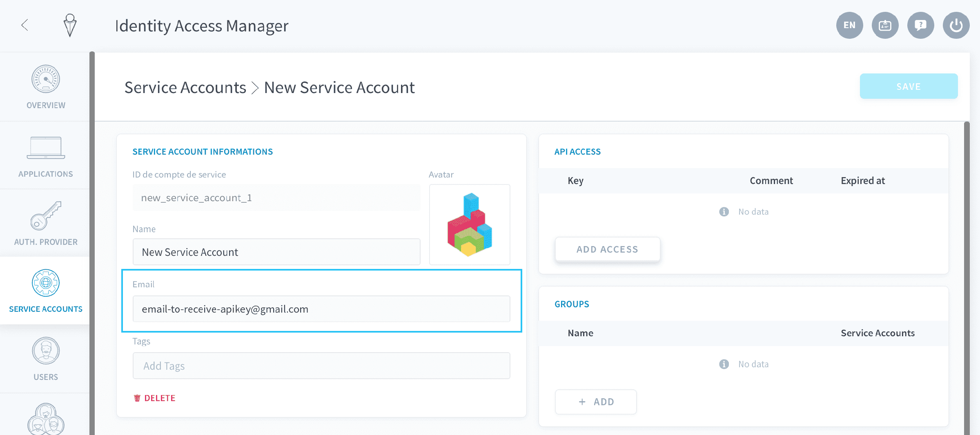This screenshot has width=980, height=435.
Task: Click the GROUPS heading
Action: click(x=572, y=304)
